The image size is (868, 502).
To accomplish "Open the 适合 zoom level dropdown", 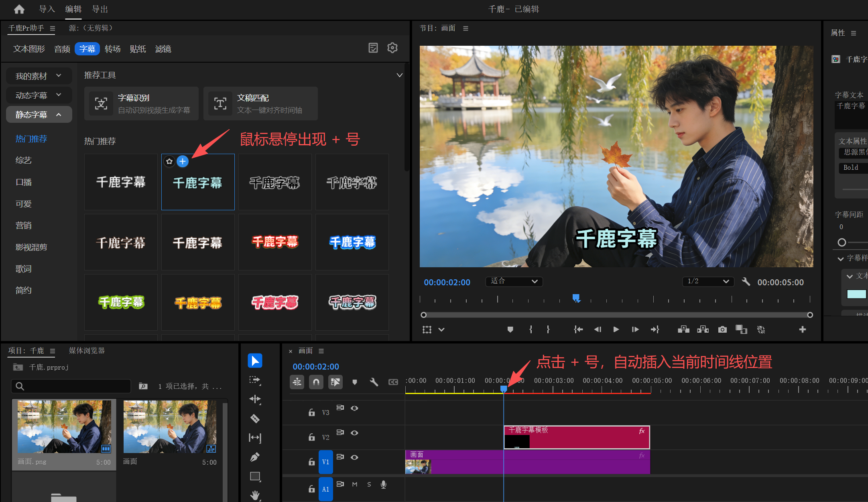I will (514, 281).
